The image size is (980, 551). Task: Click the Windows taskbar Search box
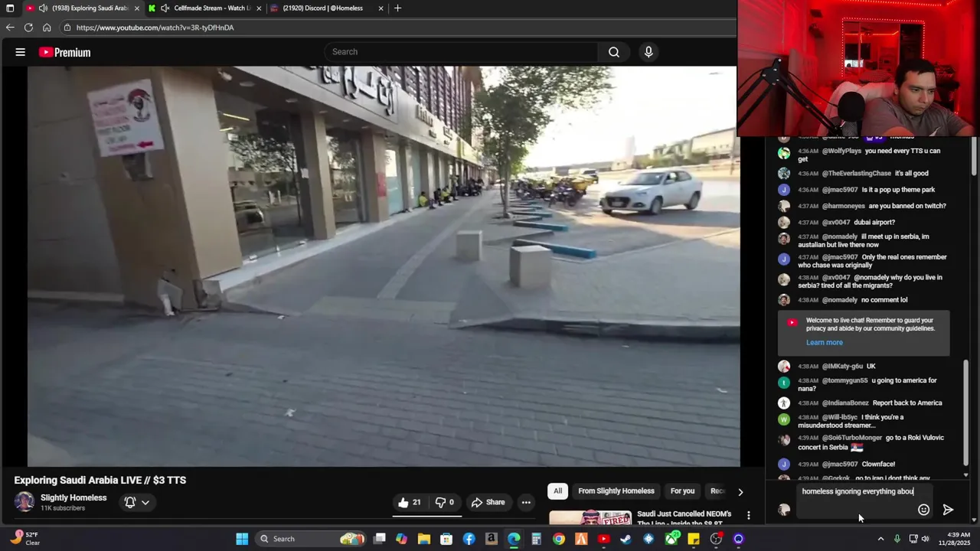(310, 539)
